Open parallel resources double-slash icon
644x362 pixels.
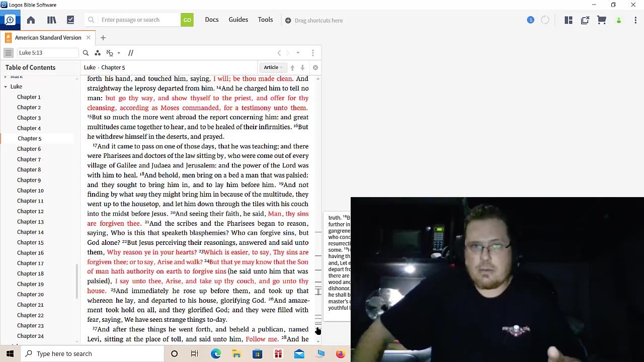tap(131, 53)
